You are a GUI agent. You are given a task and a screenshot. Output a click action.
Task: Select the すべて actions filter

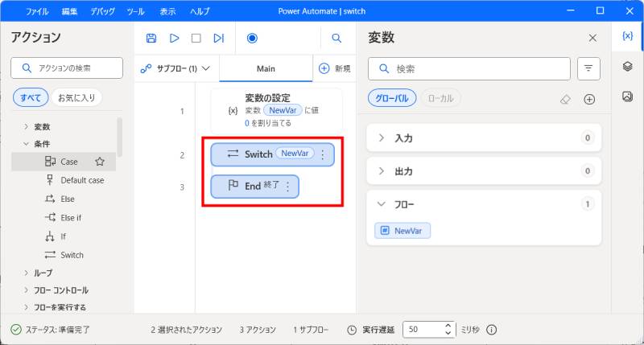tap(31, 98)
